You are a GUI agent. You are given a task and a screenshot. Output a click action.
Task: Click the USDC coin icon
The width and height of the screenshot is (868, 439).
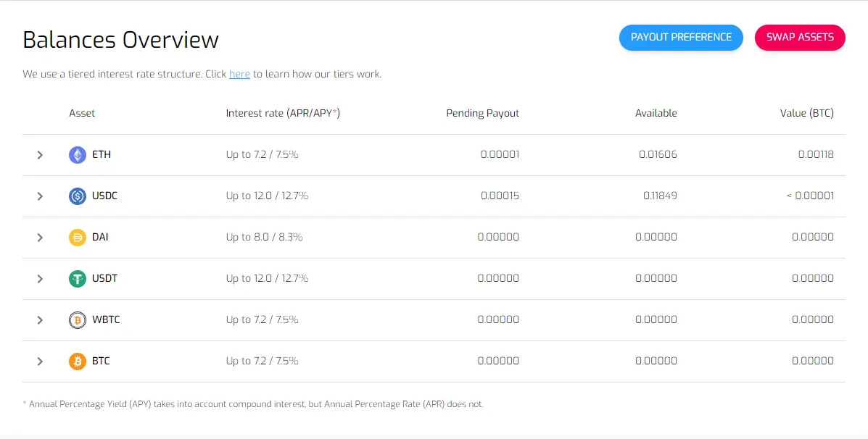(78, 196)
